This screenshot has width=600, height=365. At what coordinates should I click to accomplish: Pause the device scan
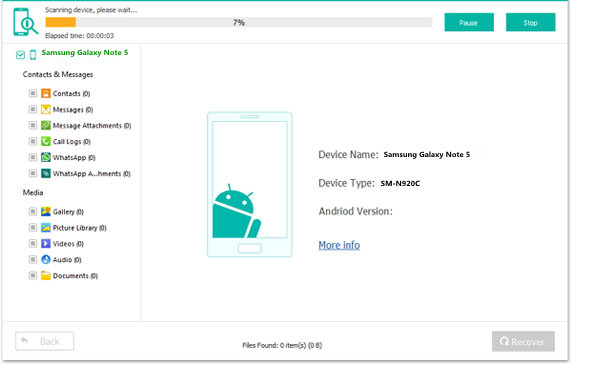[469, 23]
